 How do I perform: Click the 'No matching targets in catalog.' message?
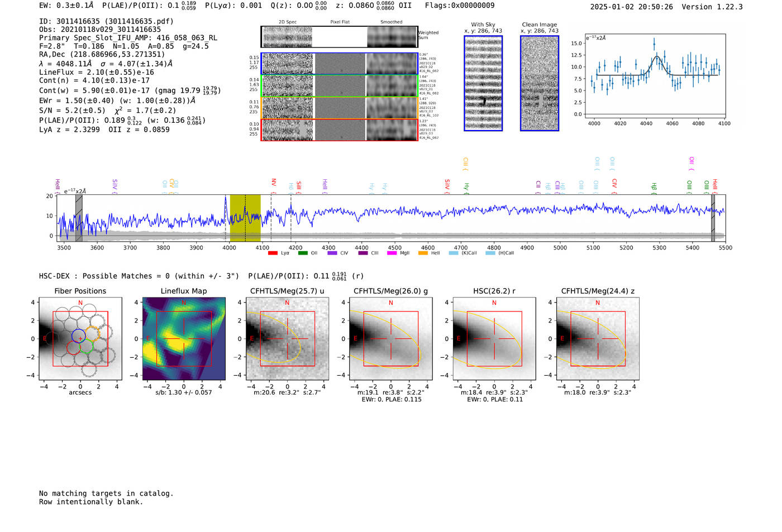coord(106,493)
